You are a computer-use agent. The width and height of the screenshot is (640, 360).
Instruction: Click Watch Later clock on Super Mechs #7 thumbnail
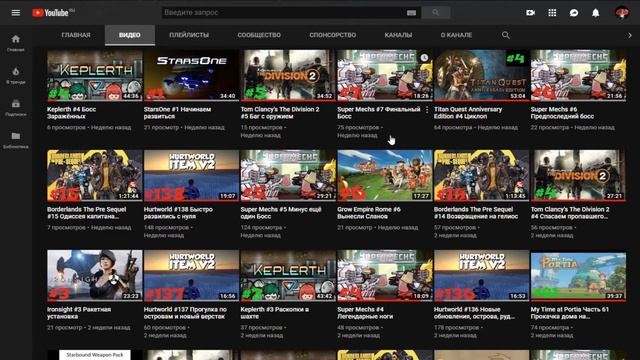[424, 58]
